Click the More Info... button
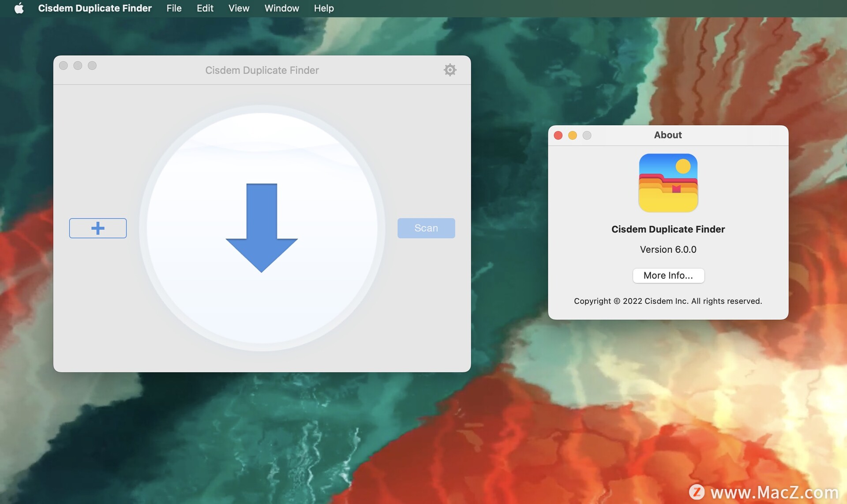The image size is (847, 504). click(x=668, y=275)
